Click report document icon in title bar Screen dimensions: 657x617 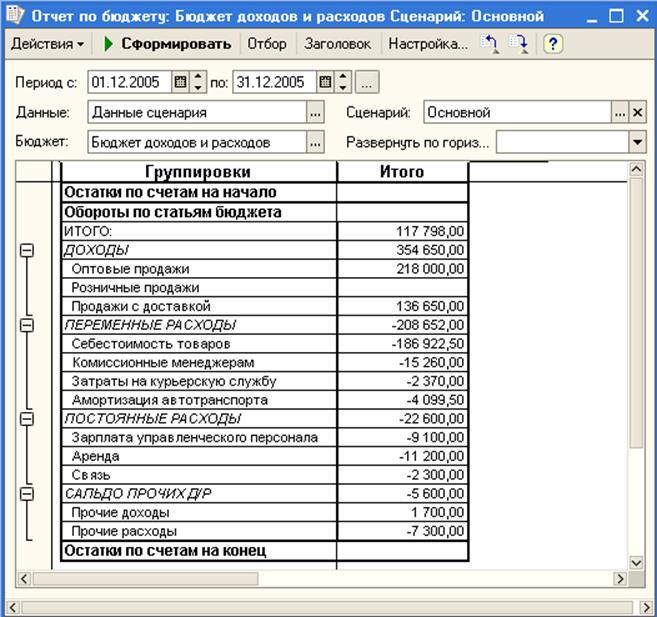[15, 14]
